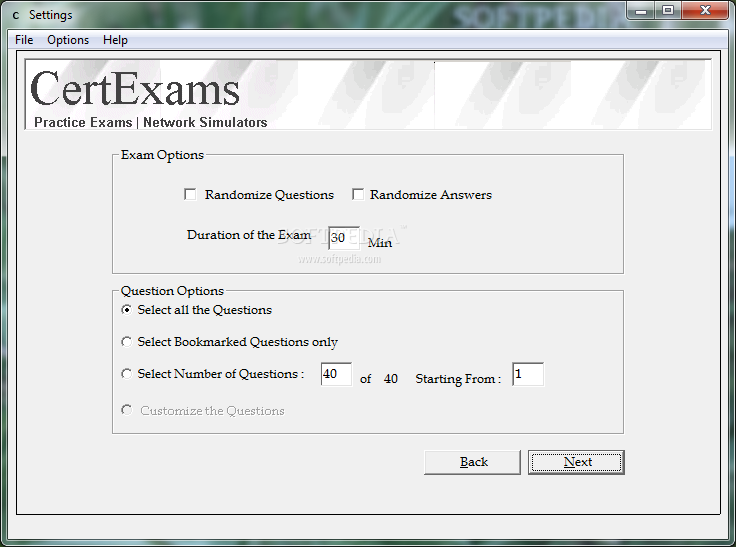The width and height of the screenshot is (736, 547).
Task: Click the 'Min' label beside duration
Action: tap(379, 243)
